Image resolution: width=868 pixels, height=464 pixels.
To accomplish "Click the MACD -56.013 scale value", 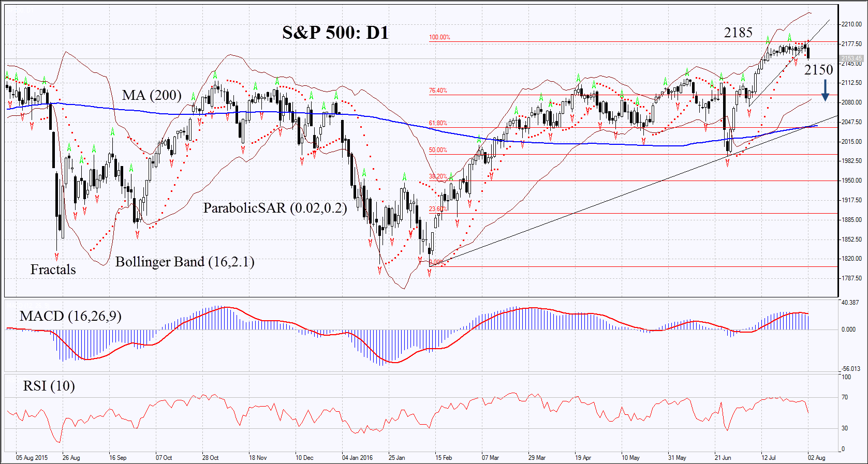I will coord(851,369).
